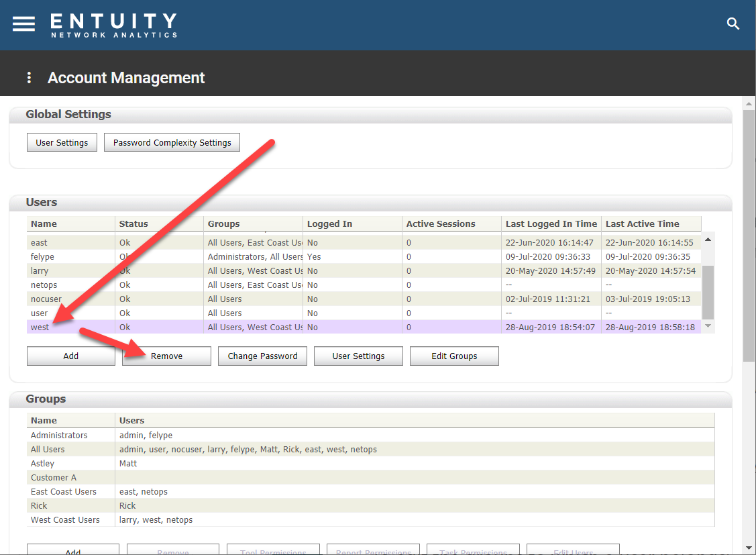Open global User Settings button

click(62, 142)
